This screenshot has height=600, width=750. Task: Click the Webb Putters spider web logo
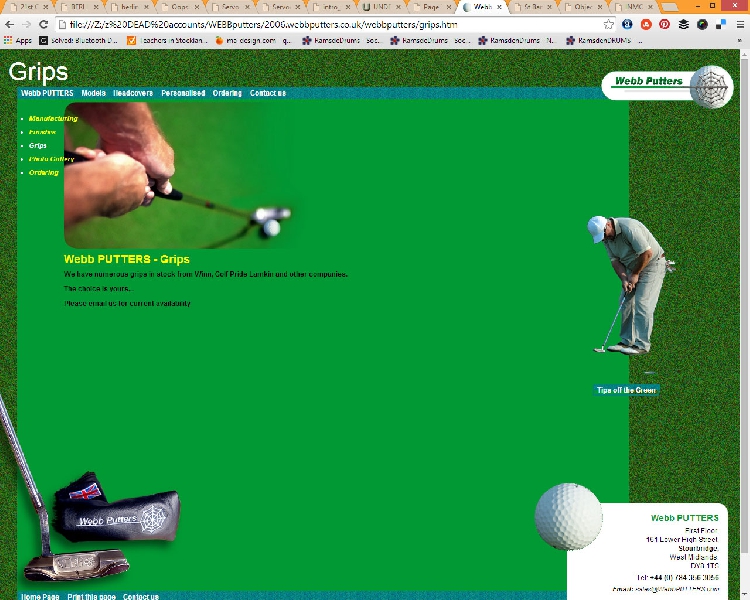[711, 86]
